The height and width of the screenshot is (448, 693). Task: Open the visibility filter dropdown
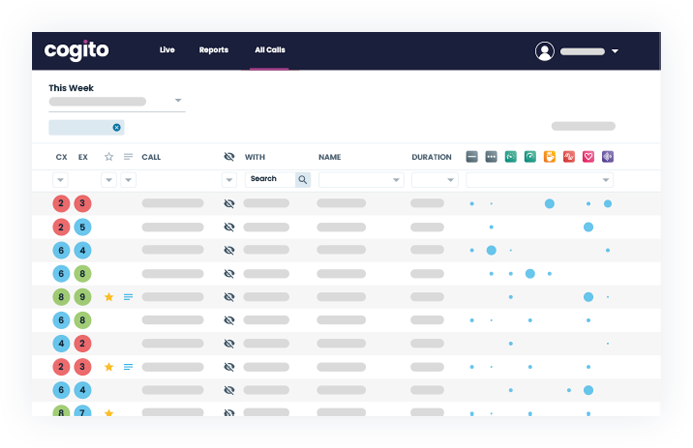point(229,180)
